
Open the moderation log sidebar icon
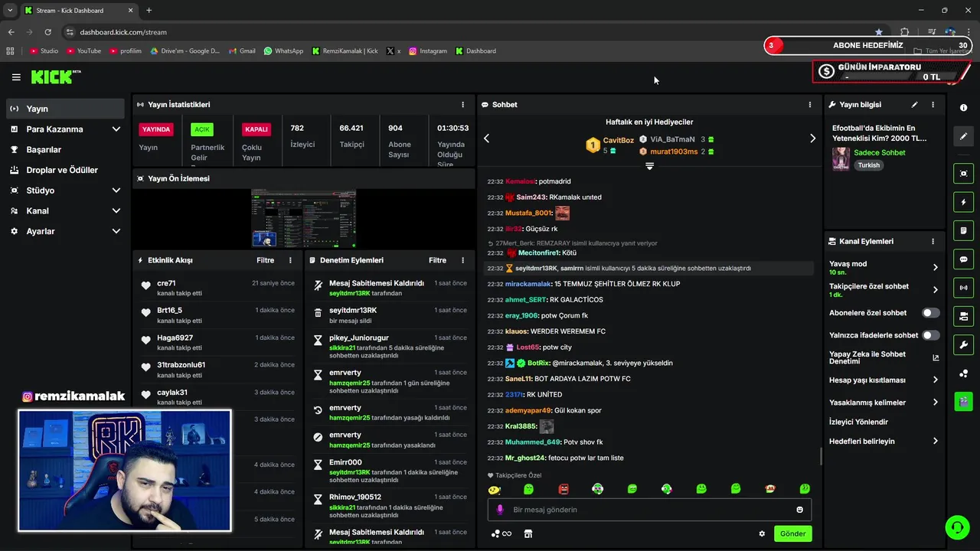pos(964,230)
